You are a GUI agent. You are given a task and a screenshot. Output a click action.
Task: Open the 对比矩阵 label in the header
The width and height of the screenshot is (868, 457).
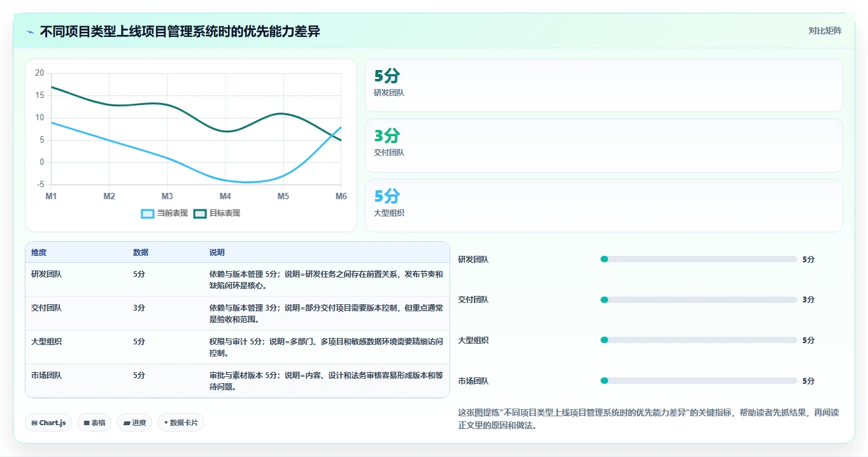click(x=825, y=31)
